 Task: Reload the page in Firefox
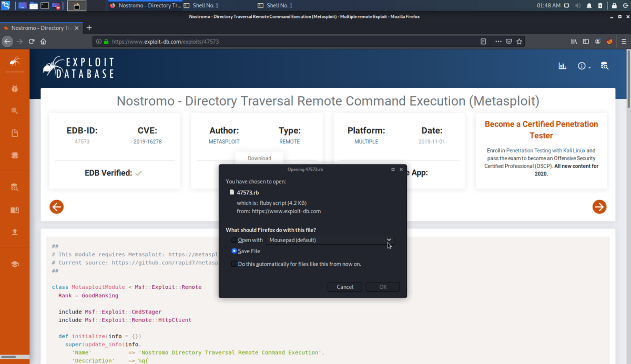[32, 41]
